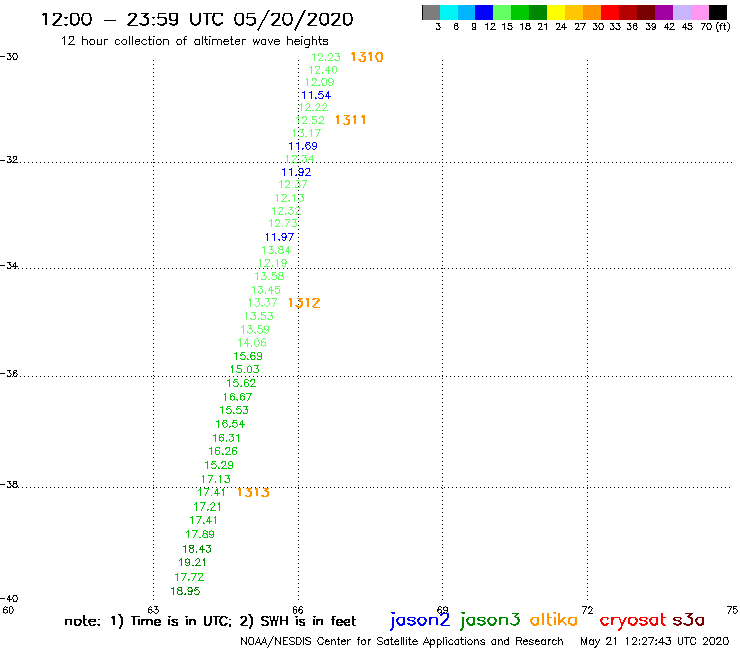Click the jason3 satellite legend label
740x650 pixels.
490,620
